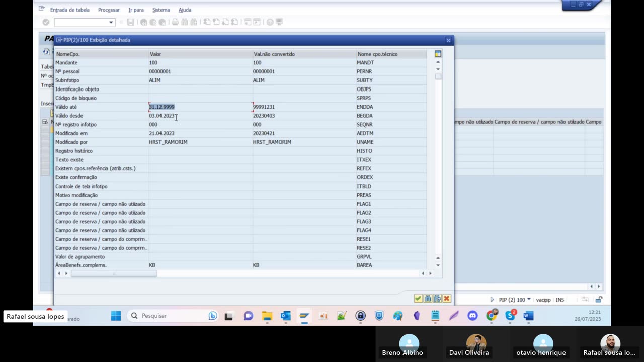Click the technical name BEGDA
The image size is (644, 362).
(x=365, y=116)
